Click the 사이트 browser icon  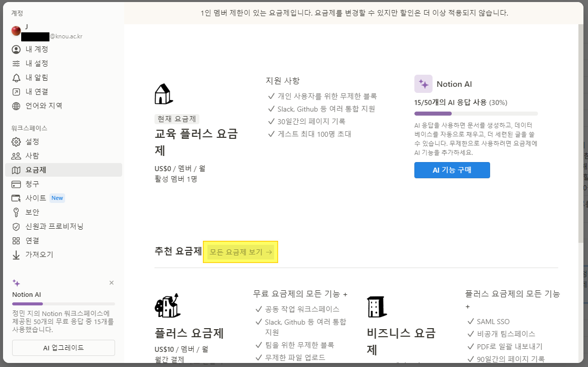pos(16,198)
